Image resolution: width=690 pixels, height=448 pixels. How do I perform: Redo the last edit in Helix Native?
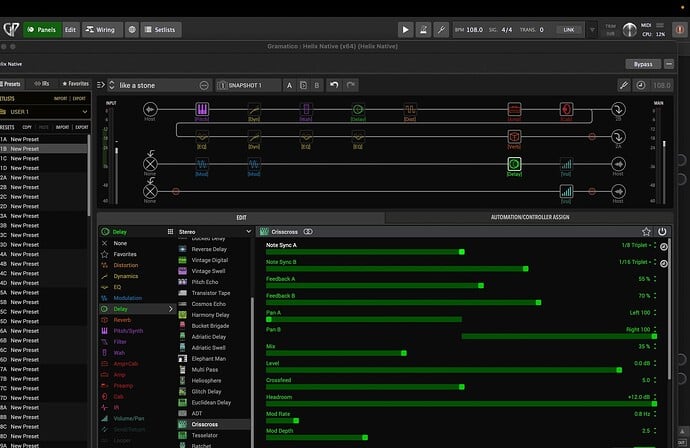pyautogui.click(x=351, y=85)
